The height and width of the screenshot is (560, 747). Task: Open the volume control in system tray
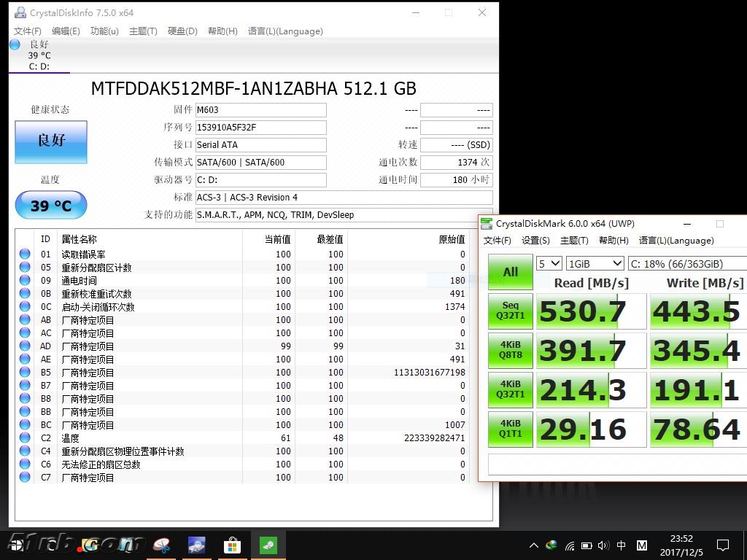coord(603,545)
